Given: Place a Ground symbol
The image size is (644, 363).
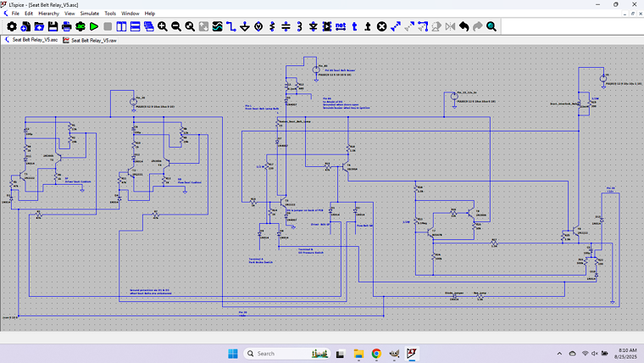Looking at the screenshot, I should click(x=244, y=27).
